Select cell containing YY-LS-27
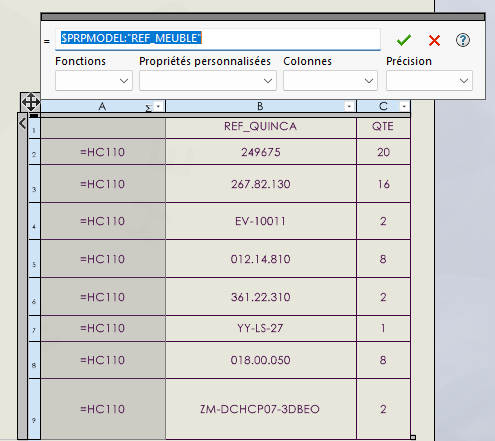Viewport: 495px width, 441px height. pos(261,328)
